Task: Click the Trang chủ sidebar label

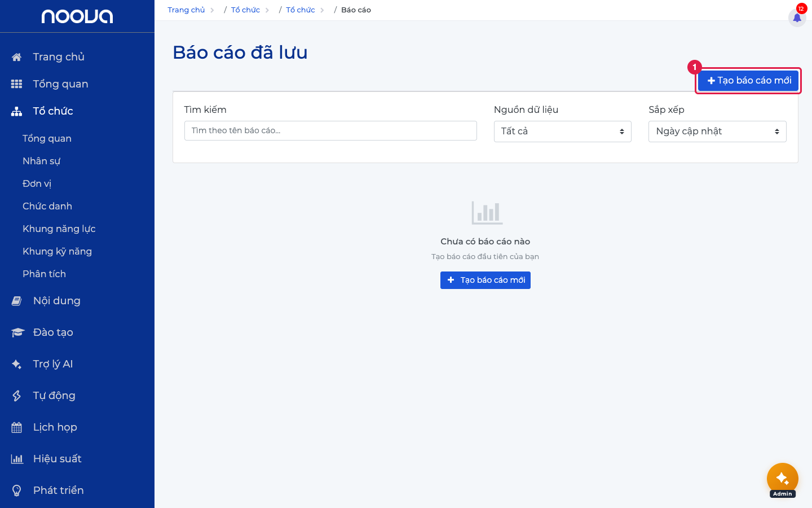Action: [59, 57]
